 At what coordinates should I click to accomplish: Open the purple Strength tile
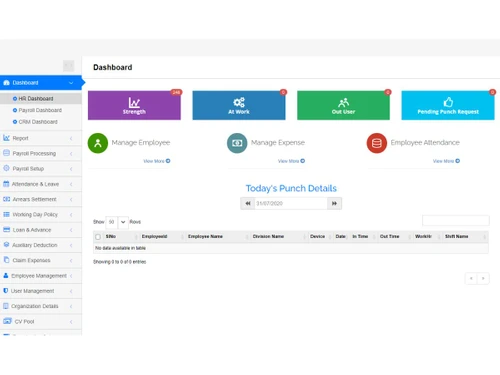pos(134,105)
